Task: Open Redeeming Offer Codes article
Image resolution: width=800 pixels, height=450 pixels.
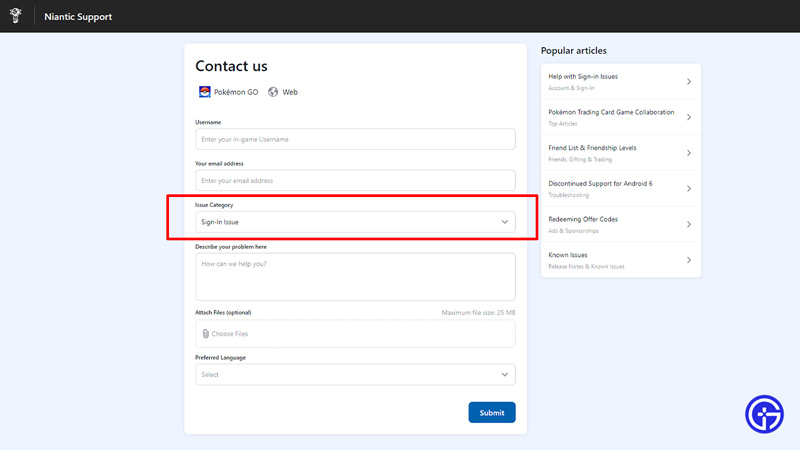Action: pyautogui.click(x=621, y=224)
